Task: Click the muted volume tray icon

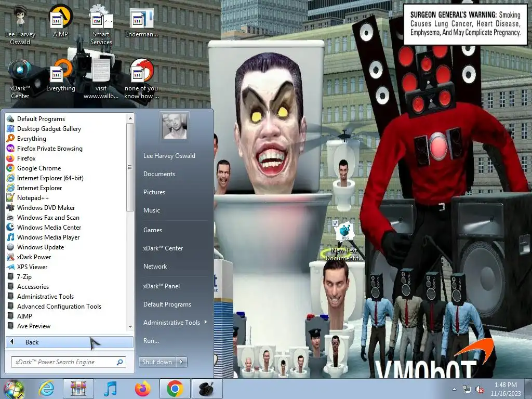Action: (x=480, y=390)
